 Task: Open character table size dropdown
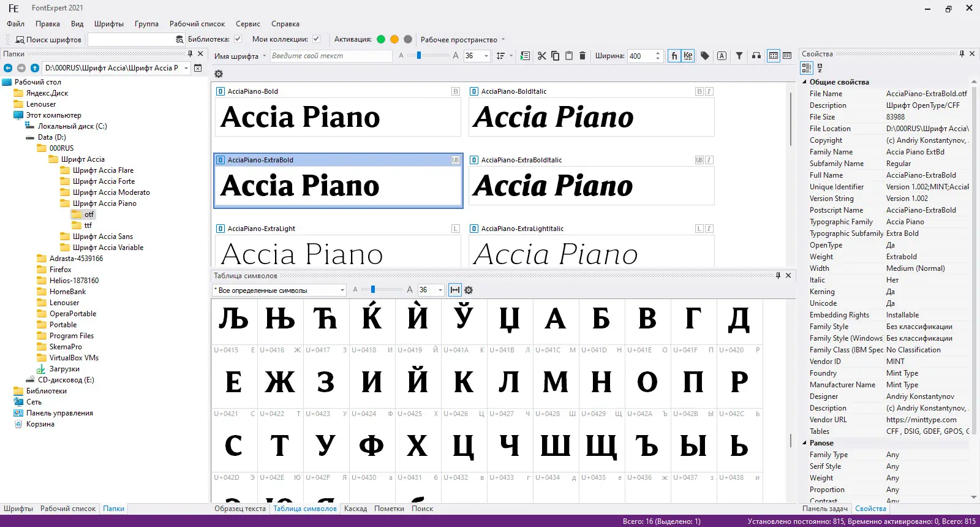(x=440, y=290)
